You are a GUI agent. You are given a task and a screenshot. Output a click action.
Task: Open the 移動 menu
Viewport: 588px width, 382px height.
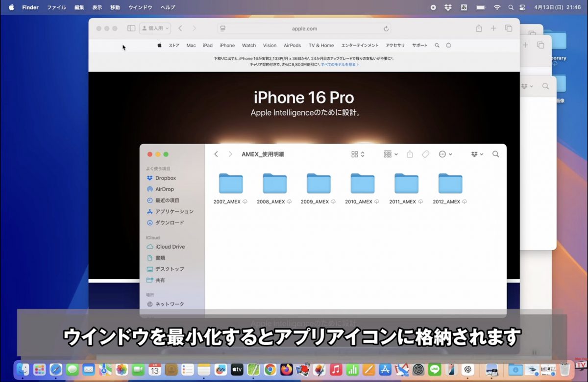(115, 7)
